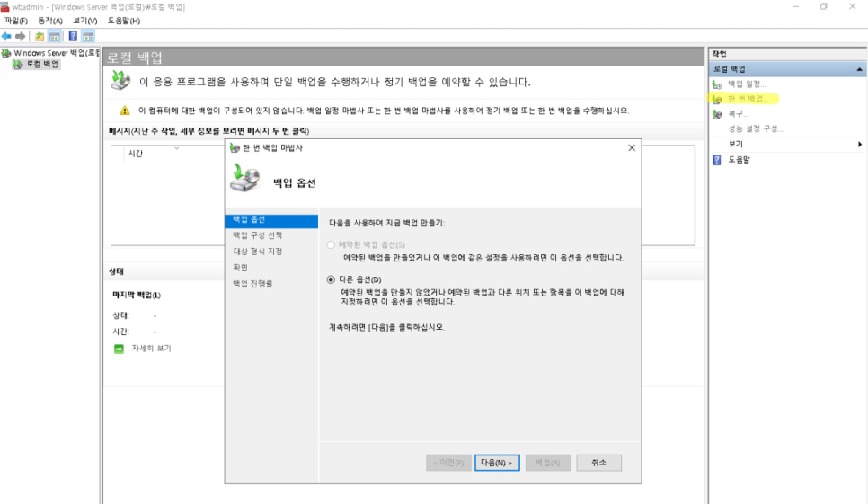The image size is (868, 504).
Task: Close the 한 번 백업 마법사 dialog
Action: (631, 147)
